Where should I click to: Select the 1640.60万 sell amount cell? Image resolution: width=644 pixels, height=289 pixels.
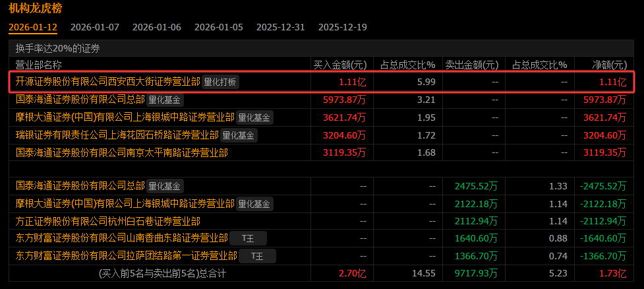click(x=477, y=238)
